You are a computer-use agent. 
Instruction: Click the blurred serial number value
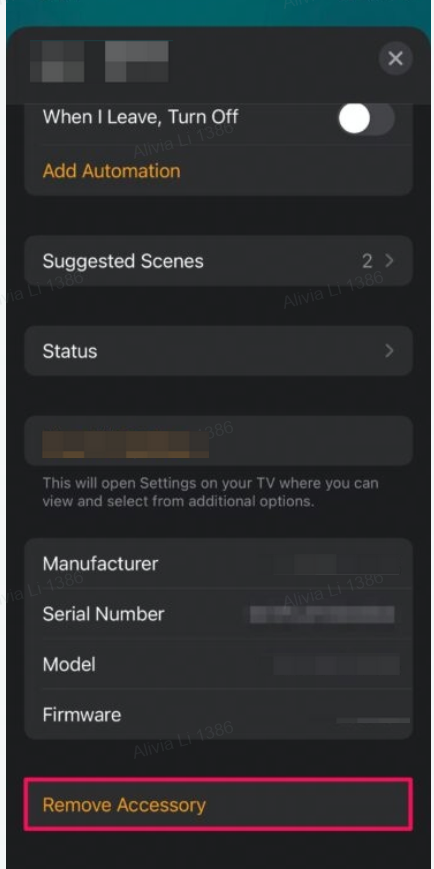point(322,614)
